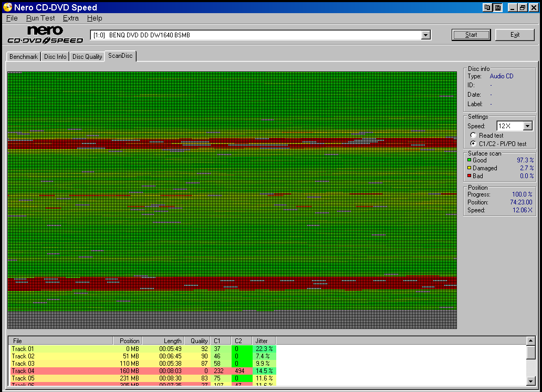Click the C1 column header
The height and width of the screenshot is (392, 542).
(x=221, y=341)
